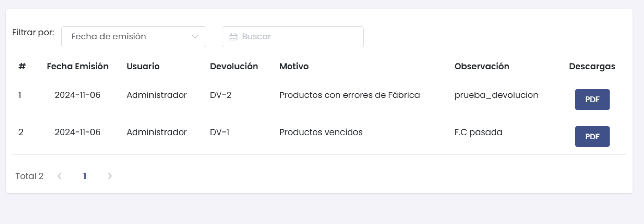
Task: Click the Total 2 label
Action: (30, 176)
